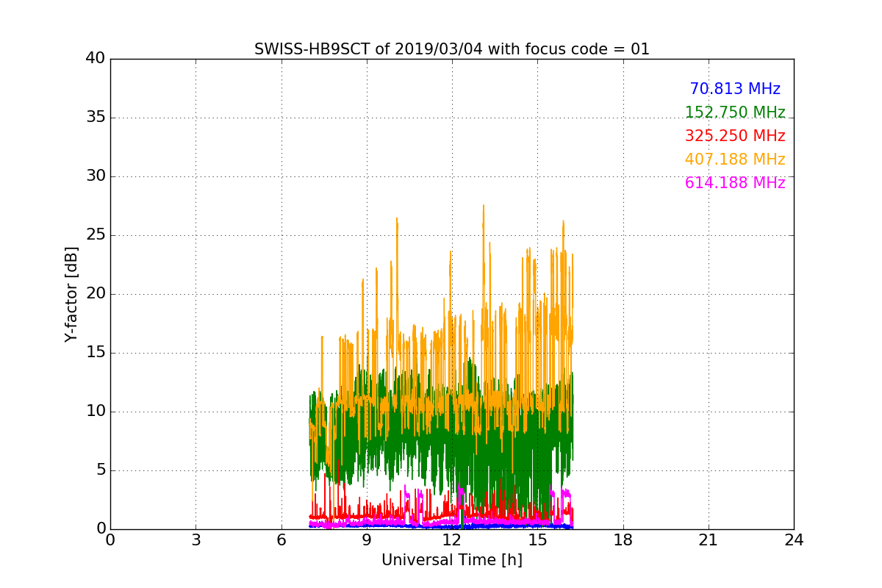This screenshot has height=588, width=882.
Task: Click the y-axis tick label 35
Action: 96,118
